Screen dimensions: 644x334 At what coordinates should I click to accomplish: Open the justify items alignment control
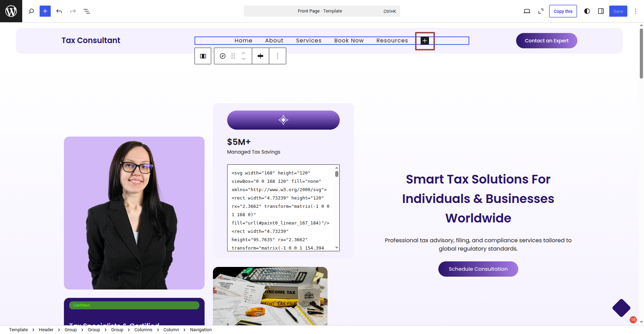point(261,56)
